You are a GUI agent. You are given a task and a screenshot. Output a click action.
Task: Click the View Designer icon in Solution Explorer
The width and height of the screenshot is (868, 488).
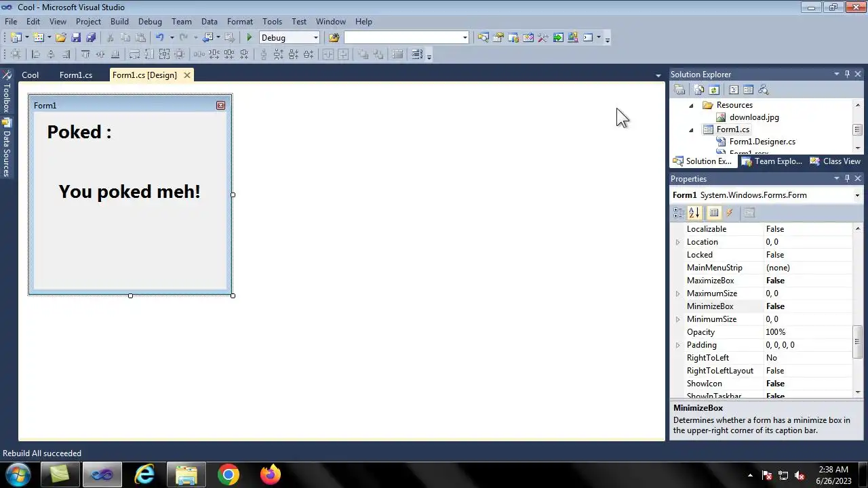(748, 89)
